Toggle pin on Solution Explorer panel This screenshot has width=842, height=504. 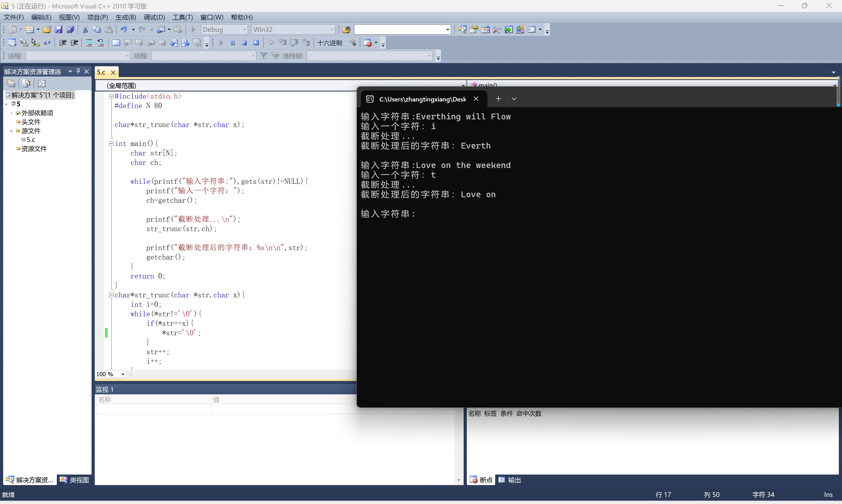coord(78,71)
